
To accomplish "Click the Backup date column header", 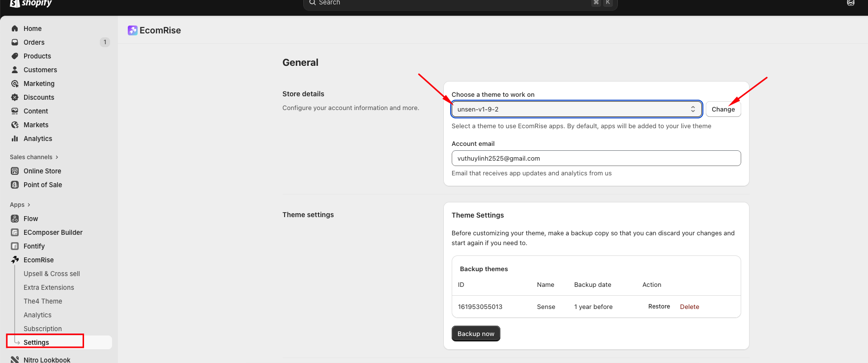I will [x=593, y=284].
